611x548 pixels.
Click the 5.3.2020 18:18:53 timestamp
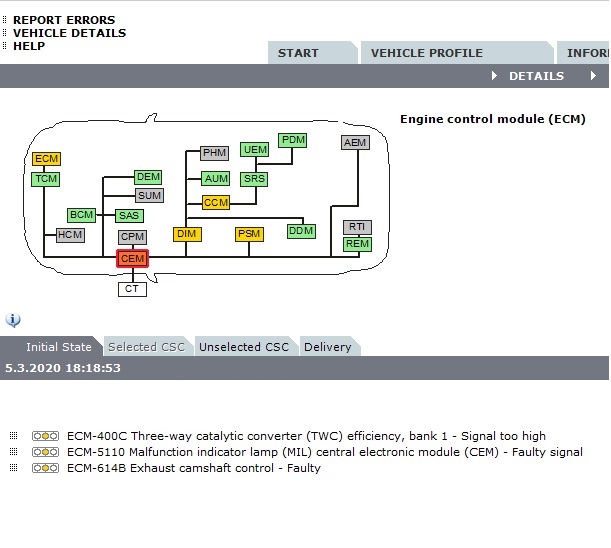click(63, 368)
